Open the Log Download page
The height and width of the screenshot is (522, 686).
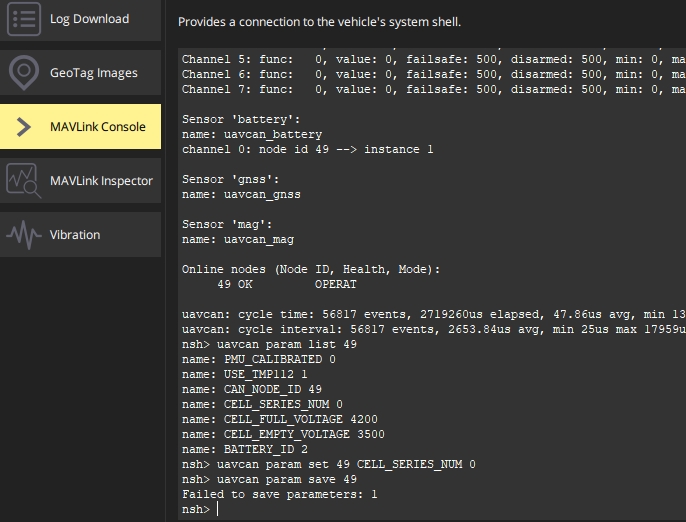[x=80, y=20]
